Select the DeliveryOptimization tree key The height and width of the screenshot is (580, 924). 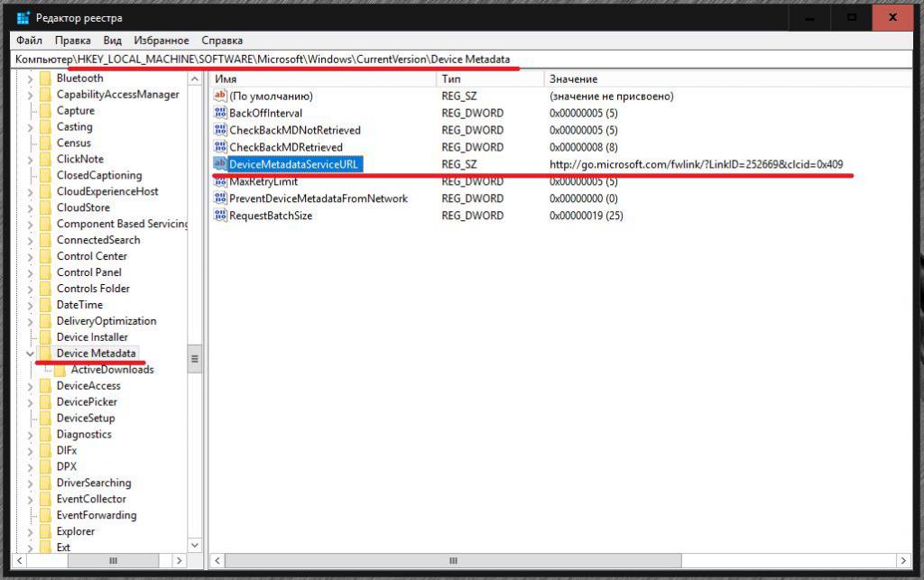[106, 321]
